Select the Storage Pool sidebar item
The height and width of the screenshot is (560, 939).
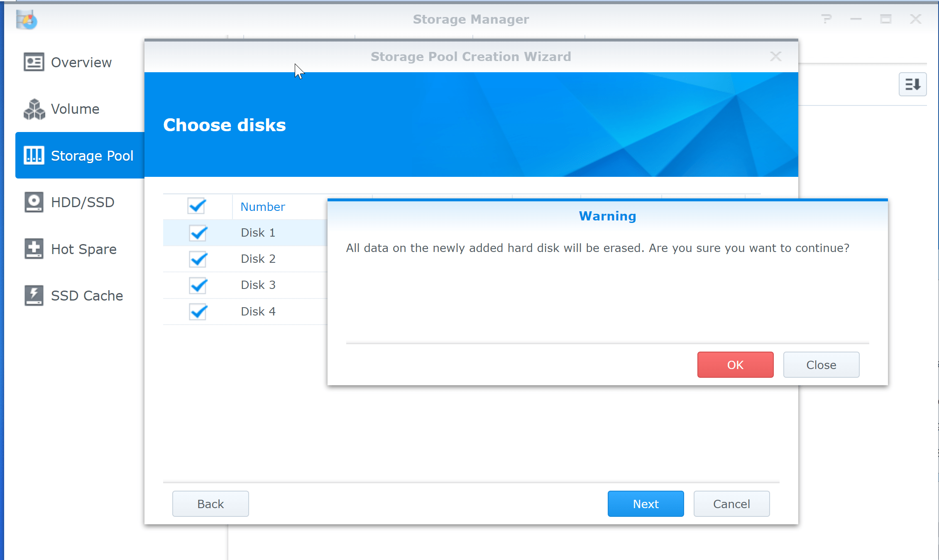pos(92,155)
